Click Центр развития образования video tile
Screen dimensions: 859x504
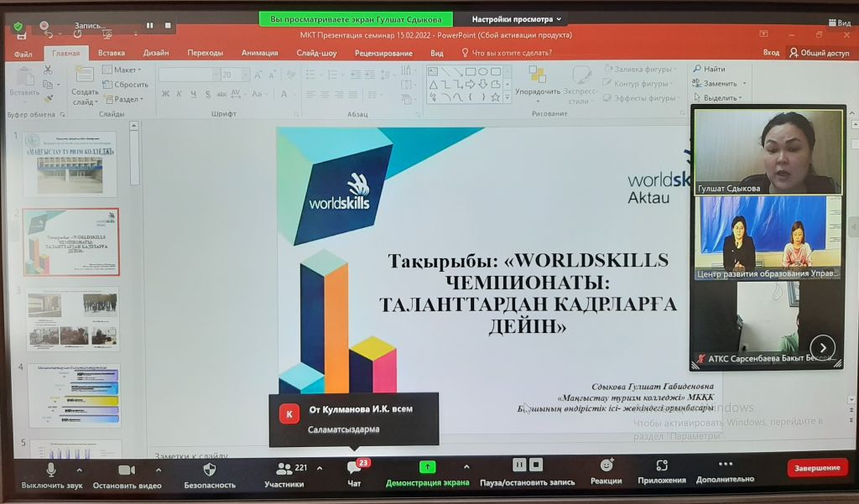pyautogui.click(x=768, y=238)
